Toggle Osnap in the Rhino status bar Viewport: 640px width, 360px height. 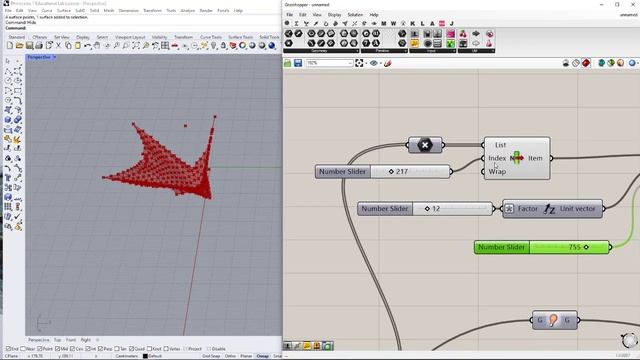tap(262, 356)
